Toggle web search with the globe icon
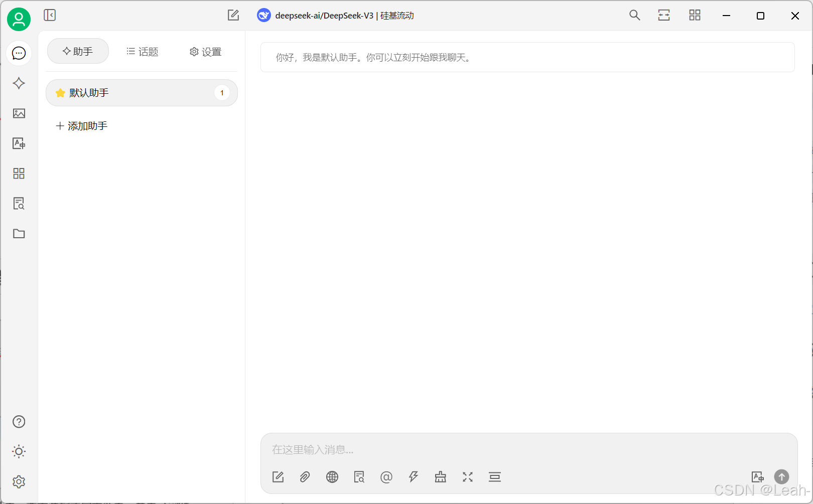Viewport: 813px width, 504px height. (x=332, y=477)
